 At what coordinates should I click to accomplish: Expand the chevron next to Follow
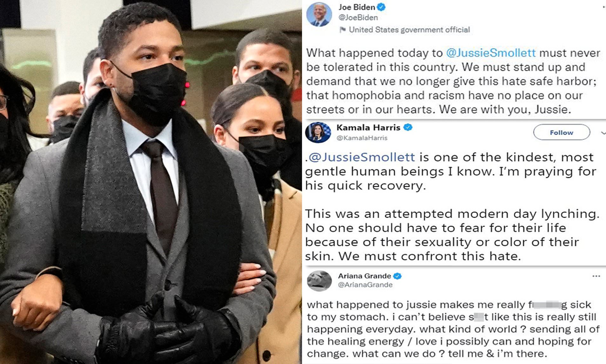pos(603,133)
